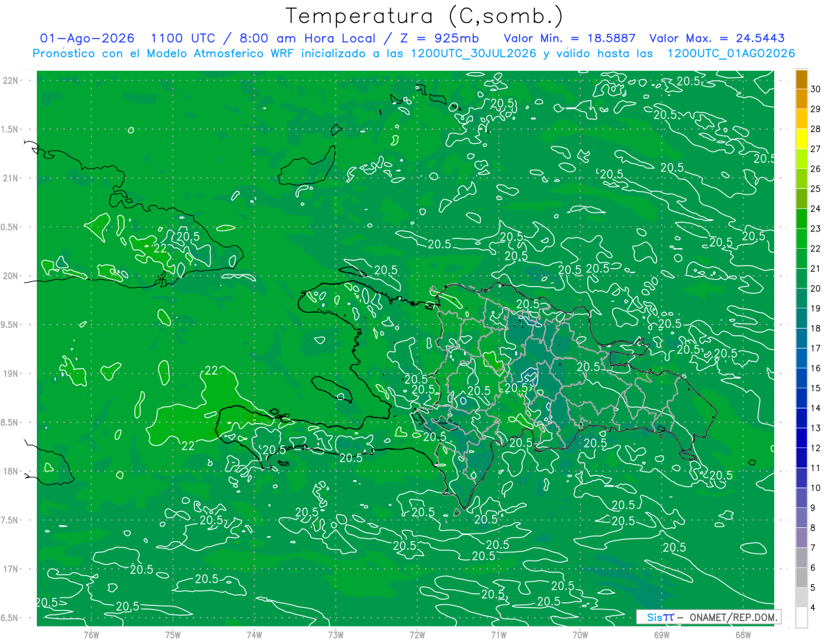This screenshot has width=834, height=644.
Task: Click the '18N' latitude axis label
Action: tap(10, 472)
